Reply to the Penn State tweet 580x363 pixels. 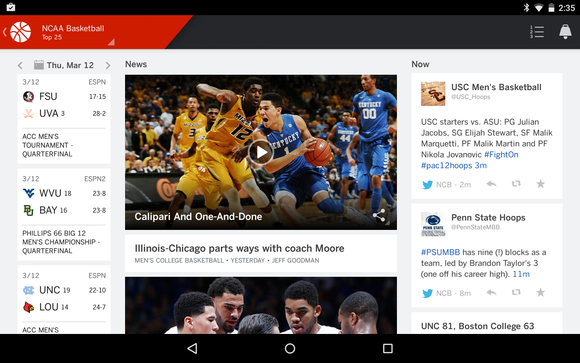(x=491, y=293)
